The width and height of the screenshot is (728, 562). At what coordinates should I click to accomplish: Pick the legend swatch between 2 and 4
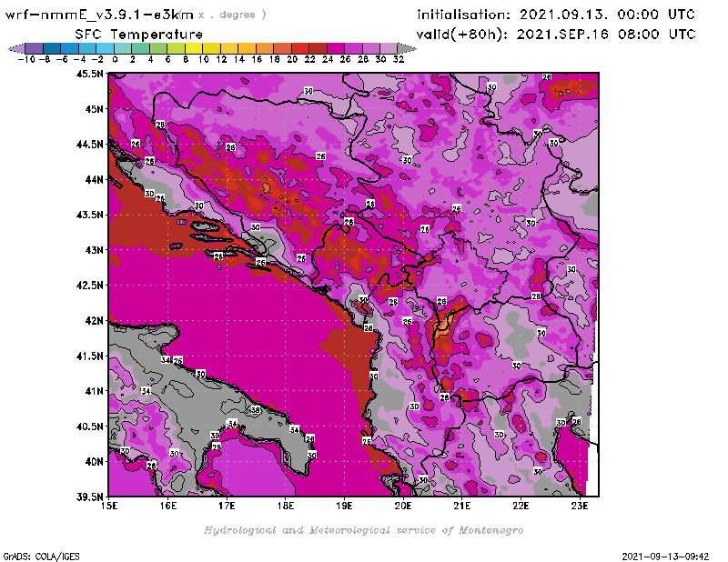(x=140, y=48)
